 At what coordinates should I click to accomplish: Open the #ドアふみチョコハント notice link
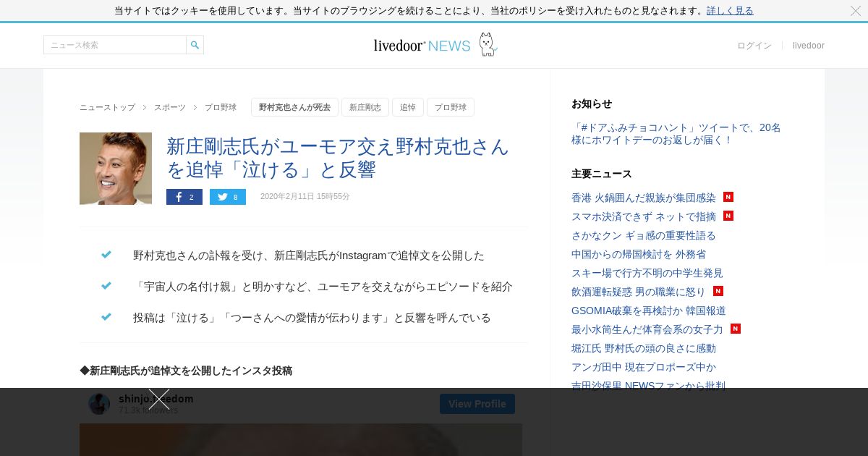(x=676, y=134)
